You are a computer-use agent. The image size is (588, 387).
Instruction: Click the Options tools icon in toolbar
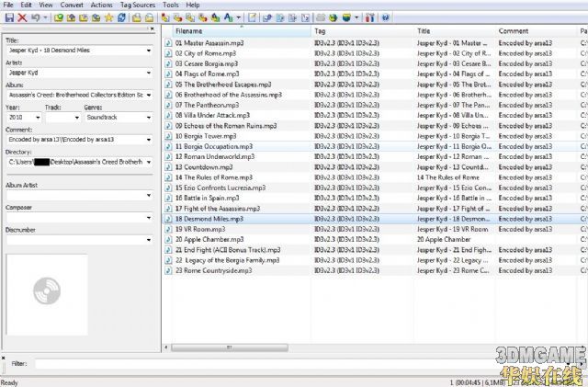click(369, 17)
